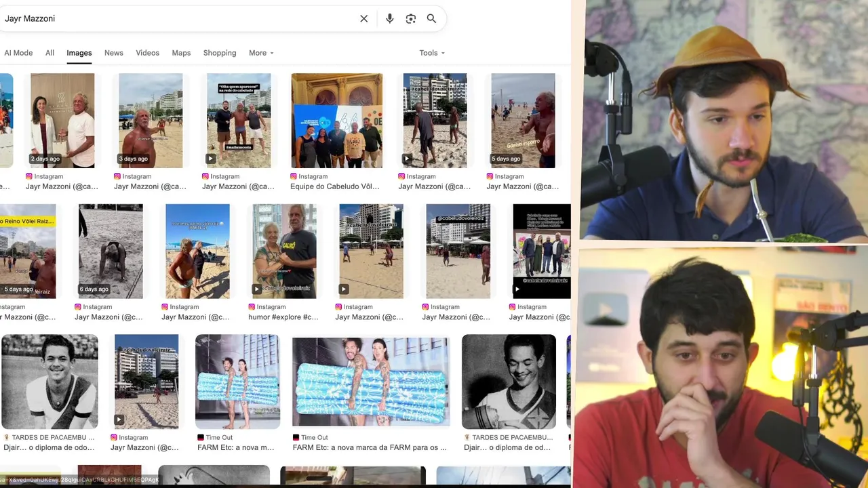Click the '5 days ago' badge on top row image
This screenshot has height=488, width=868.
click(506, 159)
